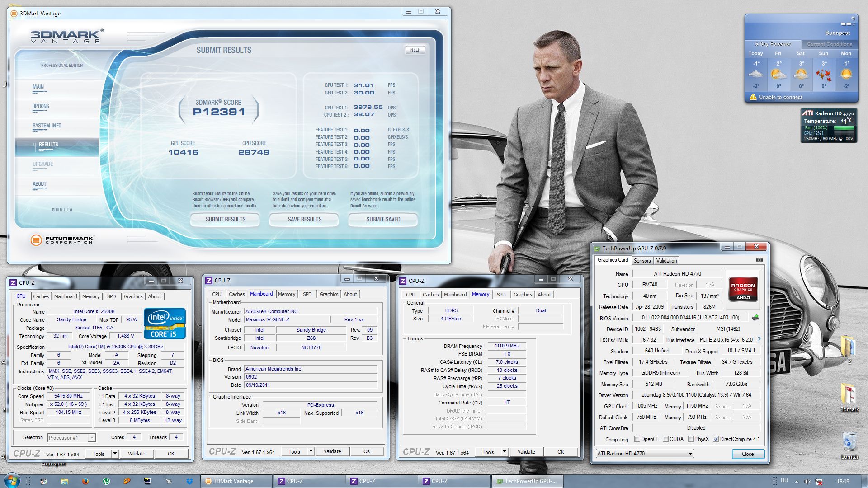Click the HU language indicator in tray
Viewport: 868px width, 488px height.
point(784,480)
